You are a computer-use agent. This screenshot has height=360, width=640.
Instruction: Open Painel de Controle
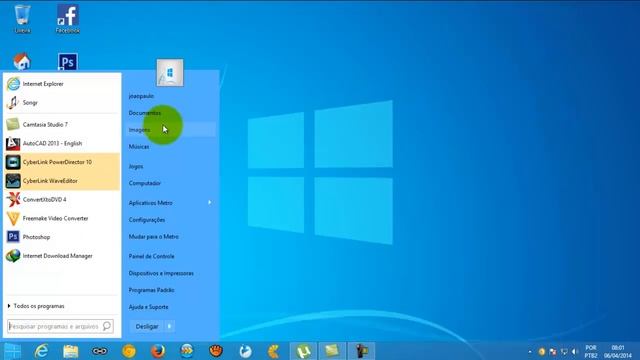tap(151, 256)
